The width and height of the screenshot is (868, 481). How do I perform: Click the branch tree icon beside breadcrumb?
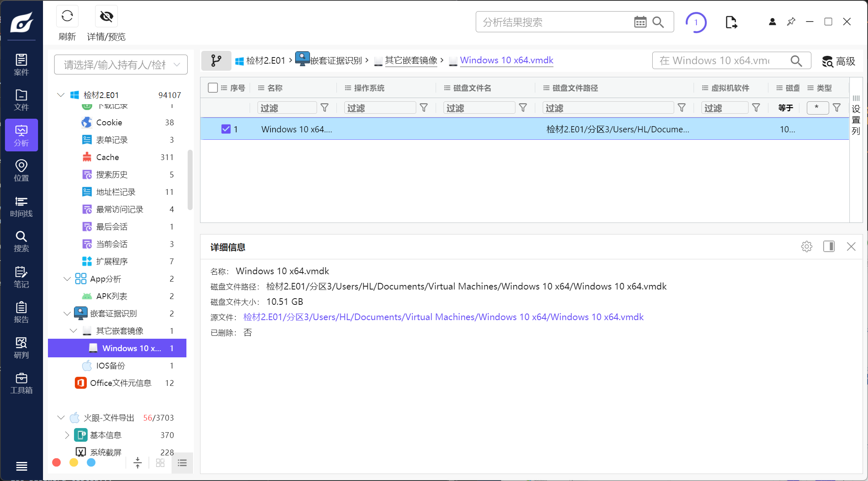tap(216, 61)
